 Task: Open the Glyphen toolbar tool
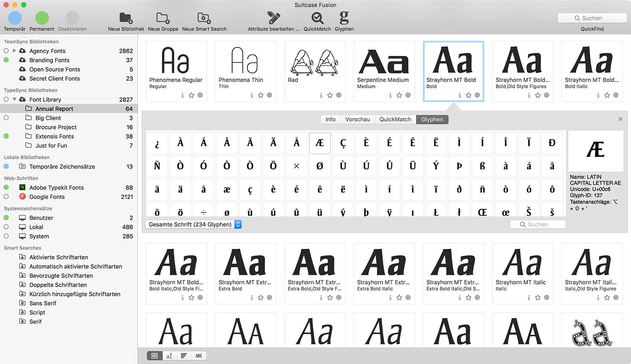pos(344,18)
